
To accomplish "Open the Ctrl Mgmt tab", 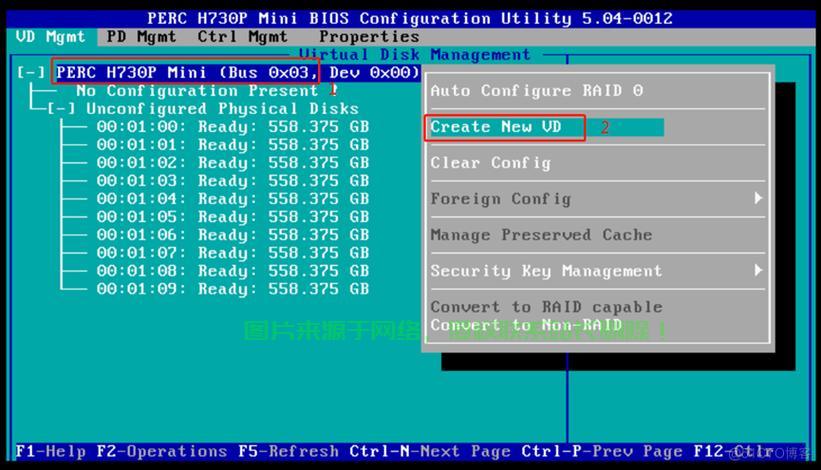I will 242,37.
